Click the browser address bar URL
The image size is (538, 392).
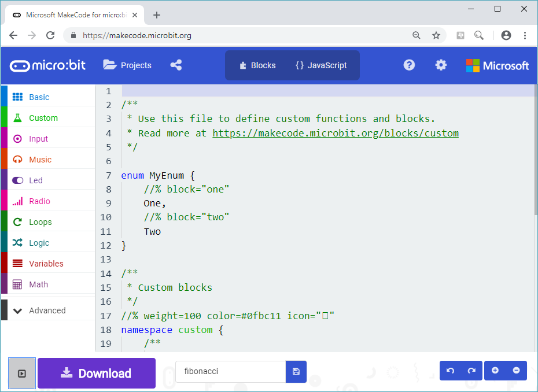tap(137, 36)
